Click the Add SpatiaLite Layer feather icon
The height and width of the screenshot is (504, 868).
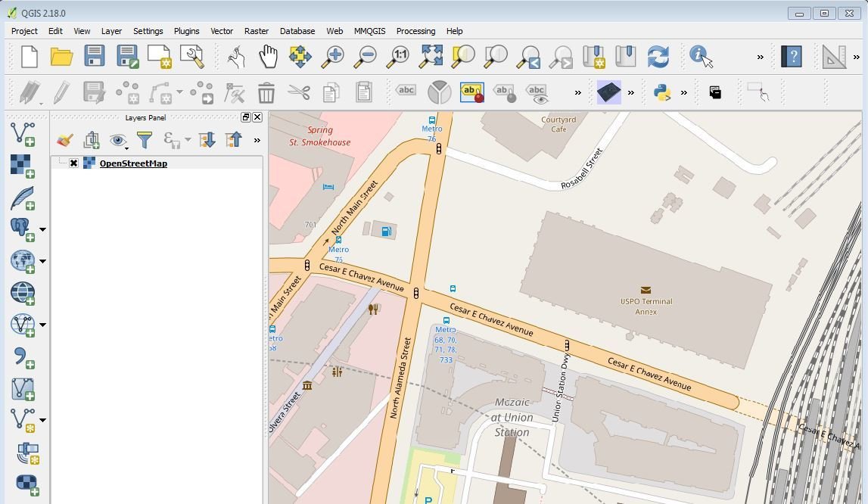[x=23, y=198]
